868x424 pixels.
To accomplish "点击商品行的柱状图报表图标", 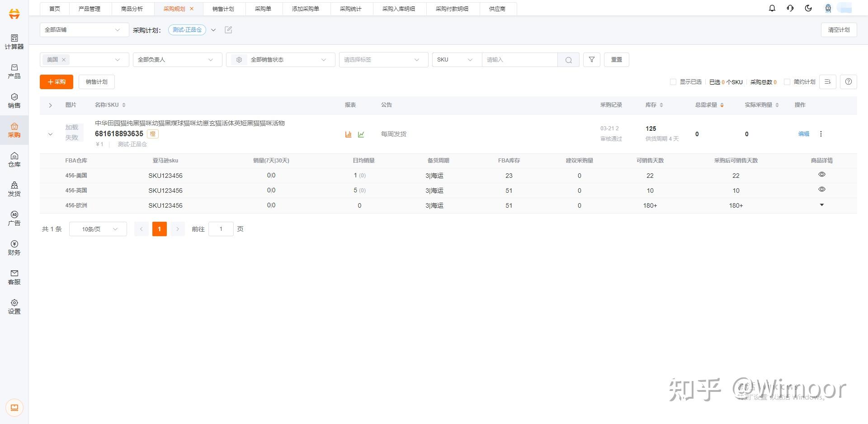I will 348,134.
